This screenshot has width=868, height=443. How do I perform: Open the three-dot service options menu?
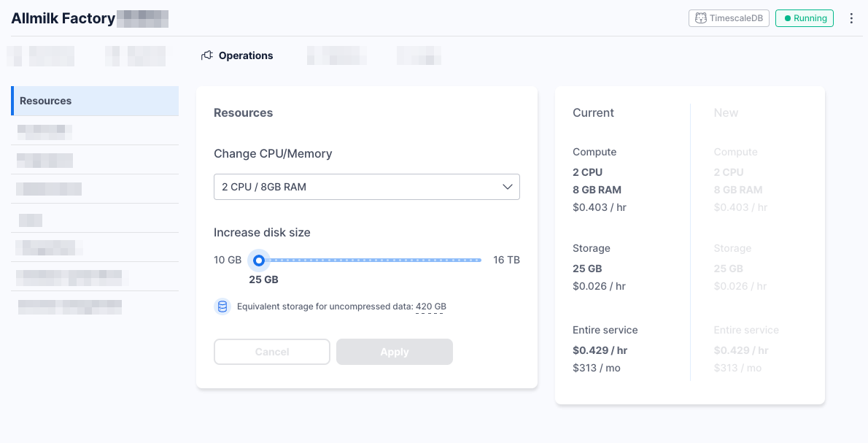850,18
